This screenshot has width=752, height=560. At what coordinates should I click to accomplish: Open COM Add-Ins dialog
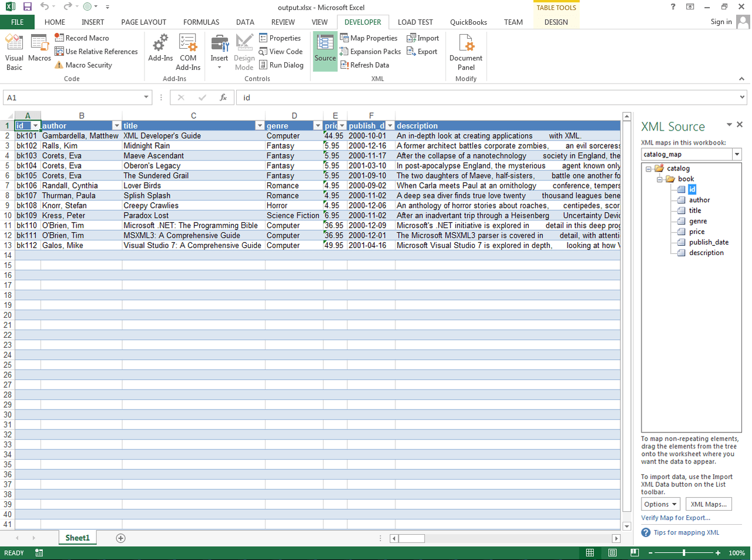tap(188, 52)
